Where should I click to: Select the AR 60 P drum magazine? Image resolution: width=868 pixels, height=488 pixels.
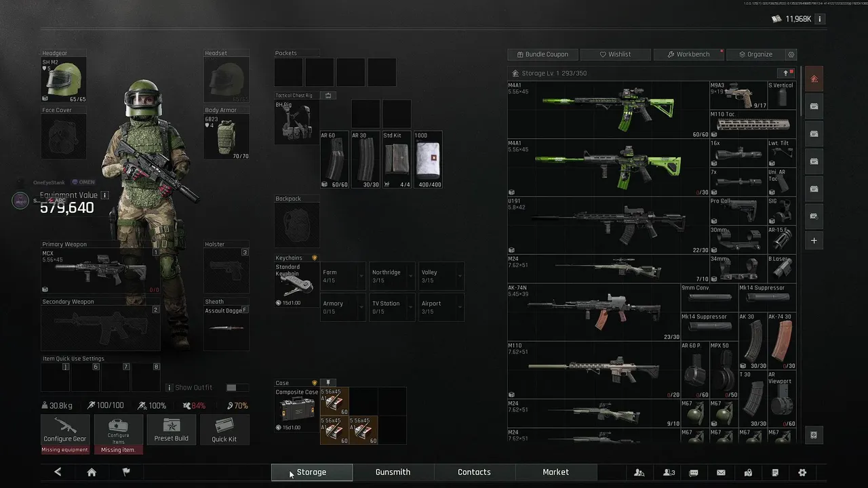pyautogui.click(x=694, y=370)
